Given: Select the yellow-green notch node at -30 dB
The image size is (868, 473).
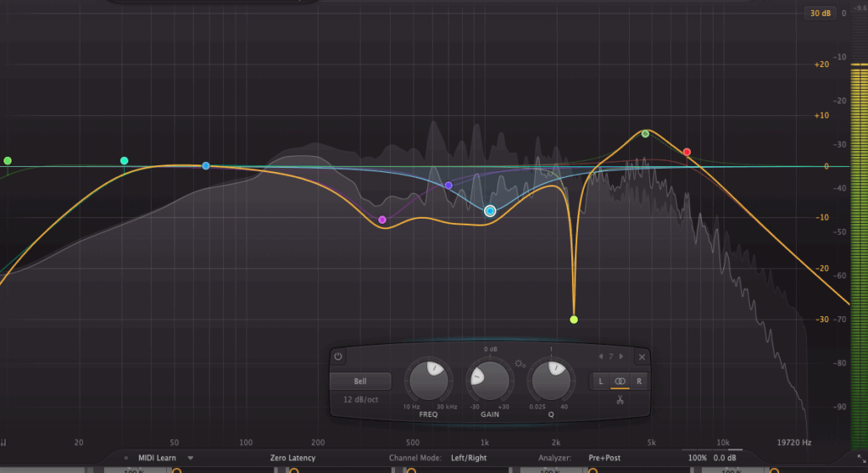Looking at the screenshot, I should [x=574, y=320].
